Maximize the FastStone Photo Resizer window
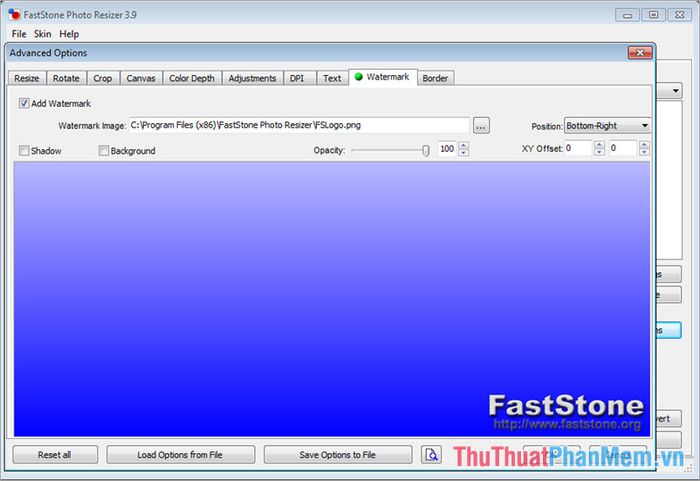The width and height of the screenshot is (700, 481). pyautogui.click(x=653, y=15)
